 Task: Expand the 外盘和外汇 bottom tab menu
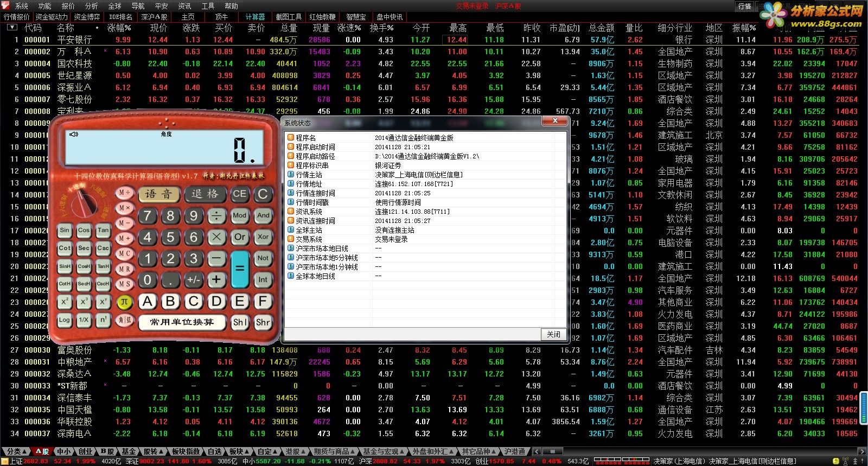coord(433,451)
